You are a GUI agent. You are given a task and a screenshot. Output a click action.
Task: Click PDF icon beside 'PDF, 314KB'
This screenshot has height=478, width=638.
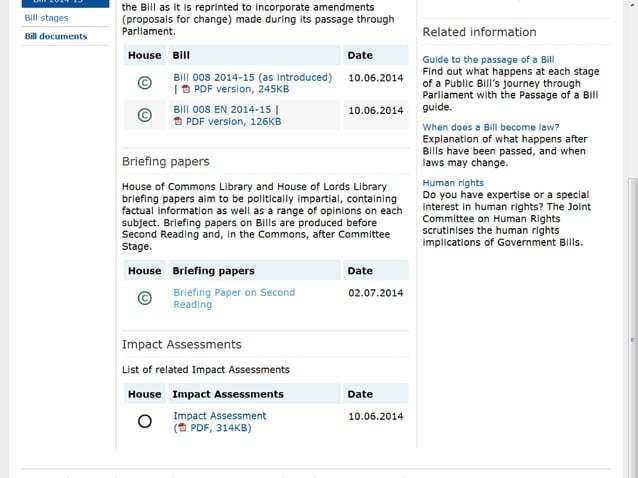tap(182, 428)
